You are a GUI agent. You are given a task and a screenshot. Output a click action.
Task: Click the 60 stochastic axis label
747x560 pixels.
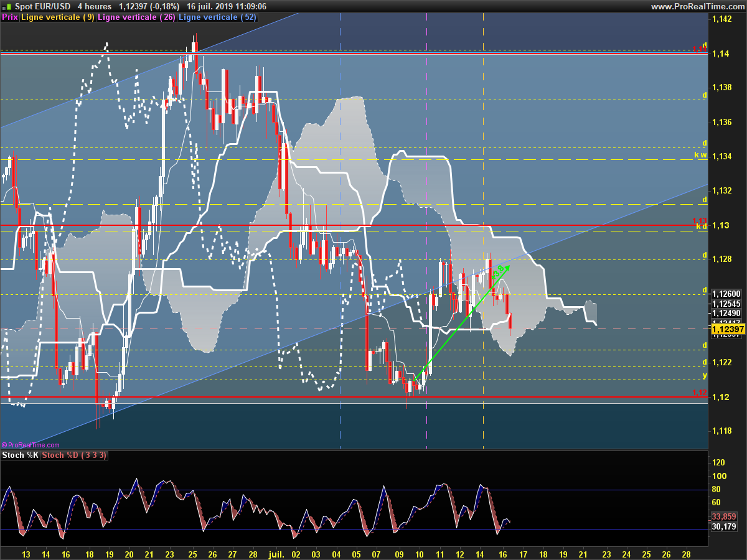click(x=716, y=503)
